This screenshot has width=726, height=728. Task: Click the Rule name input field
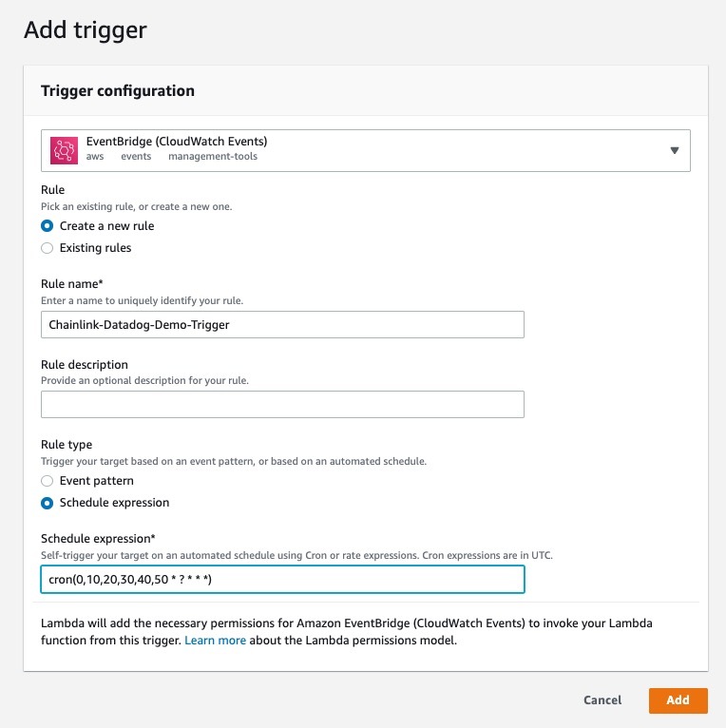click(282, 325)
